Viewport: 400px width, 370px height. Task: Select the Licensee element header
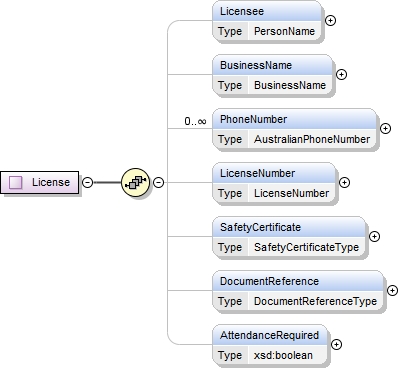[x=267, y=11]
